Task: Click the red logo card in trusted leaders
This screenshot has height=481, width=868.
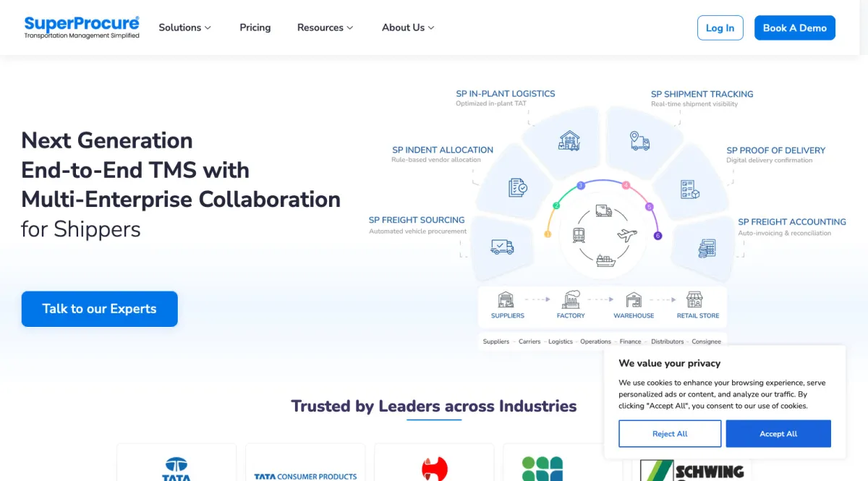Action: tap(434, 462)
